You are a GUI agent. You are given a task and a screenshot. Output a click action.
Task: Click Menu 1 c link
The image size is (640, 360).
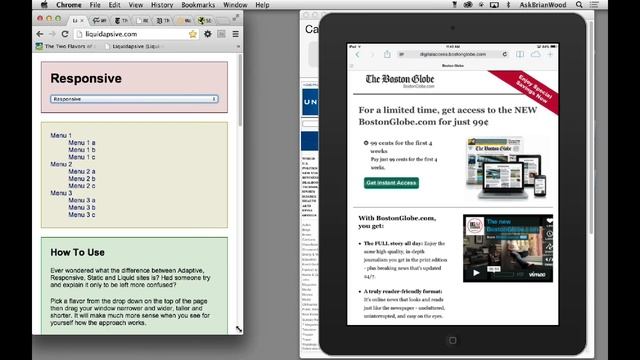[x=82, y=157]
